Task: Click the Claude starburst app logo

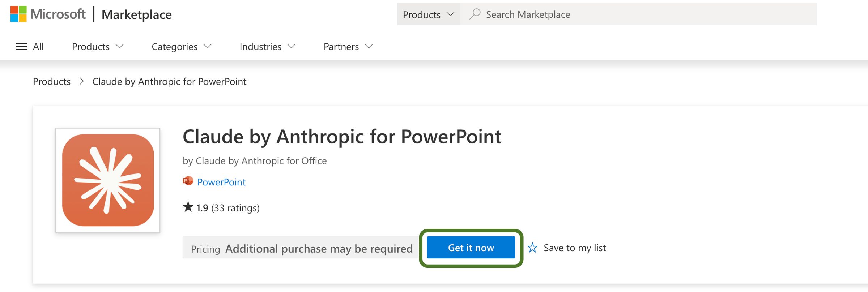Action: (108, 180)
